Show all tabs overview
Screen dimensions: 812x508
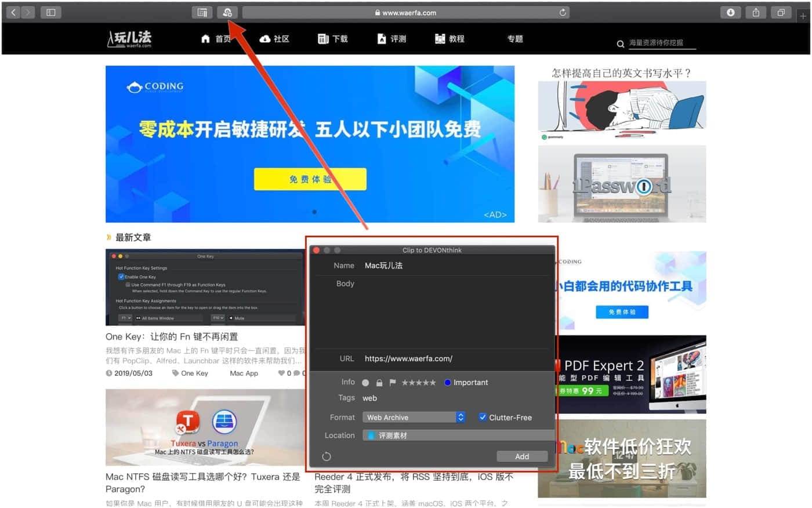pos(781,12)
